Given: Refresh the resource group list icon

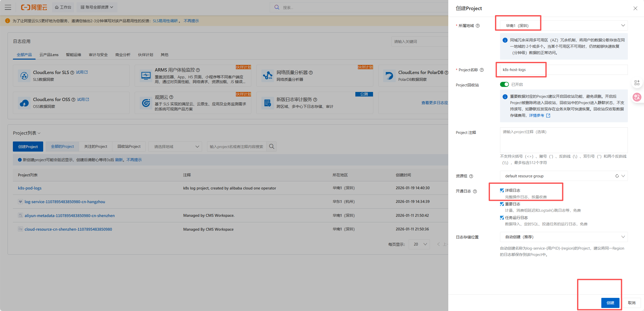Looking at the screenshot, I should pos(617,176).
